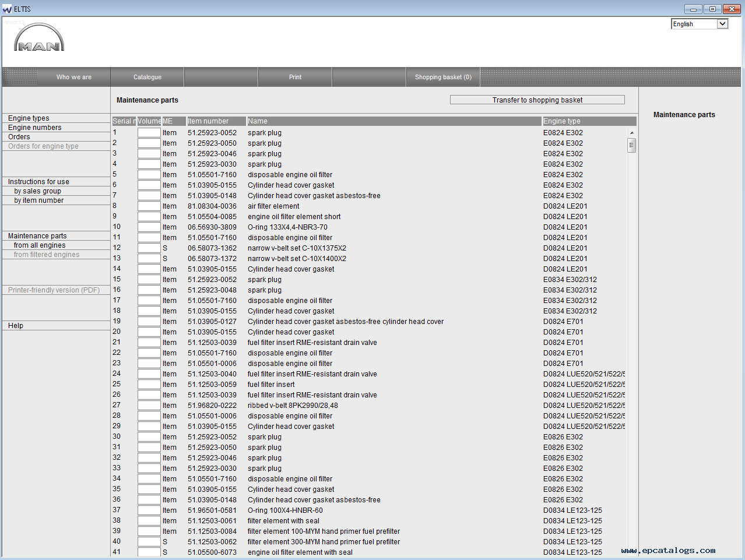This screenshot has width=745, height=560.
Task: Select the Print tab
Action: (296, 77)
